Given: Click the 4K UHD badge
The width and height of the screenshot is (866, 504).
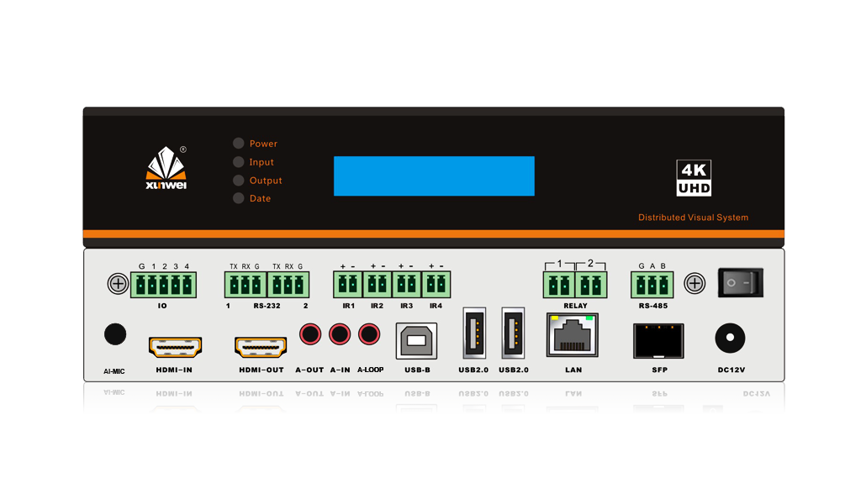Looking at the screenshot, I should click(x=694, y=178).
